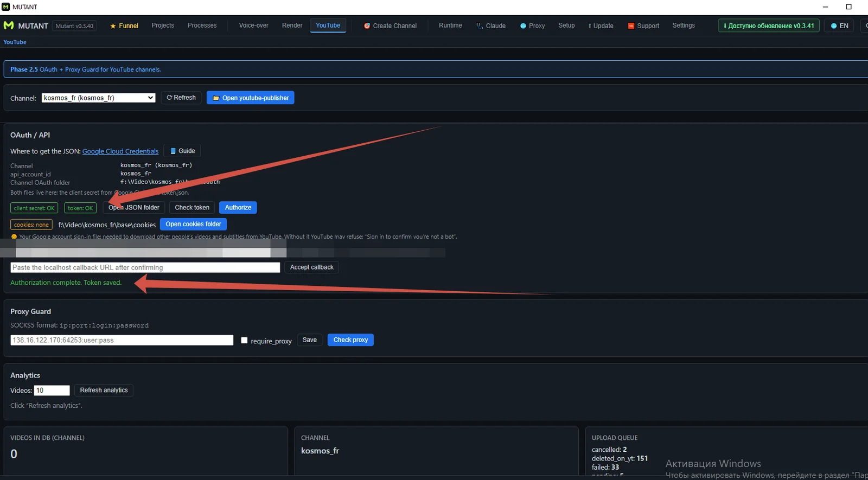The width and height of the screenshot is (868, 480).
Task: Open the OAuth Guide button
Action: (182, 151)
